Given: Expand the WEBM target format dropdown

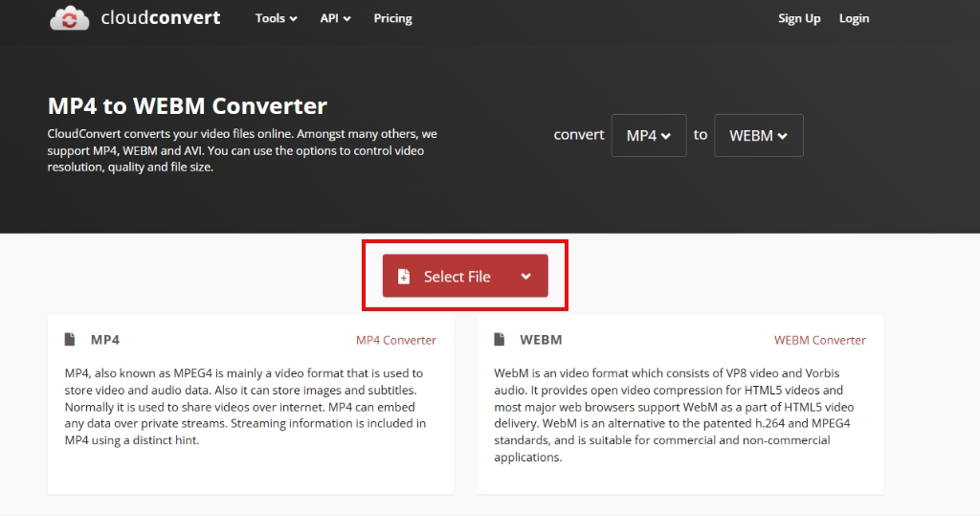Looking at the screenshot, I should pyautogui.click(x=758, y=136).
